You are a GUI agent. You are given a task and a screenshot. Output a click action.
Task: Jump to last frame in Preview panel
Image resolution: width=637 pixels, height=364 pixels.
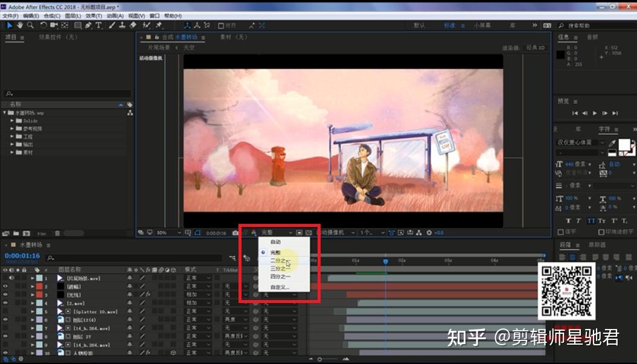[615, 113]
